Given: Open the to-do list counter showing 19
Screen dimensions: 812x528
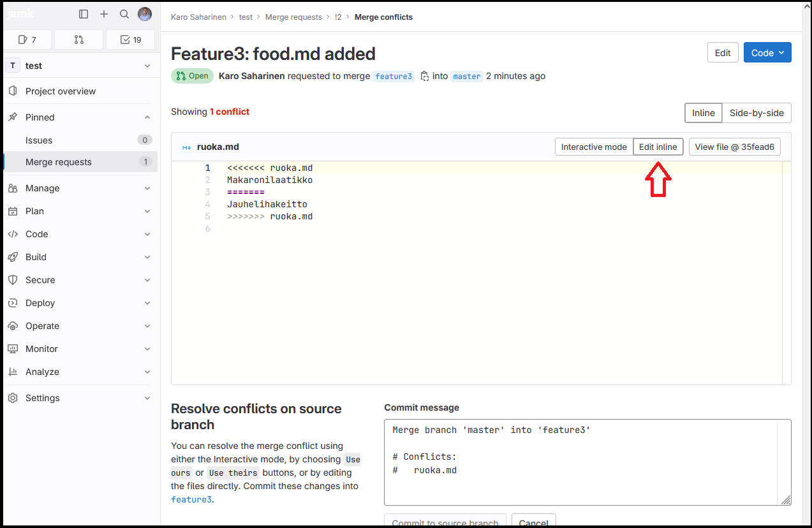Looking at the screenshot, I should click(130, 40).
